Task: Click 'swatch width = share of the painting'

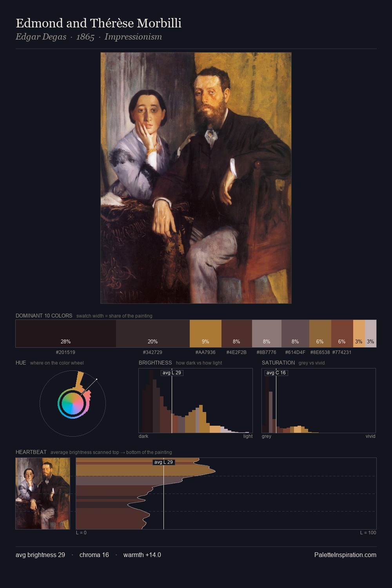Action: pos(114,316)
